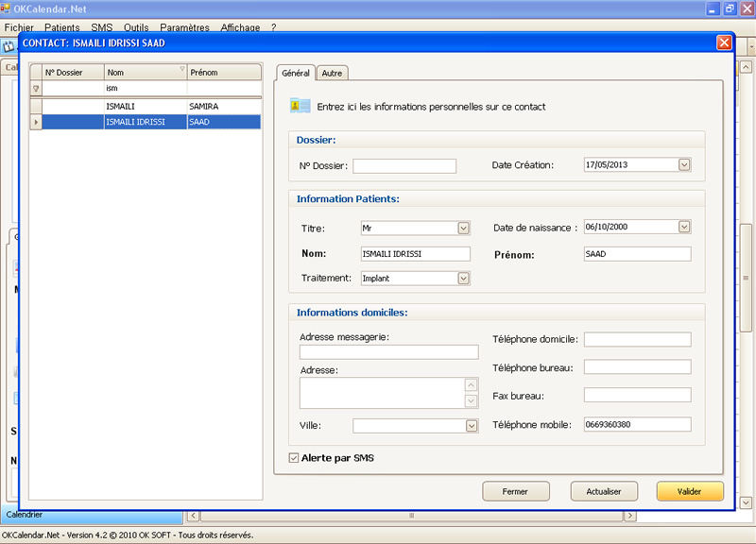Click main window vertical scrollbar down arrow

[746, 502]
